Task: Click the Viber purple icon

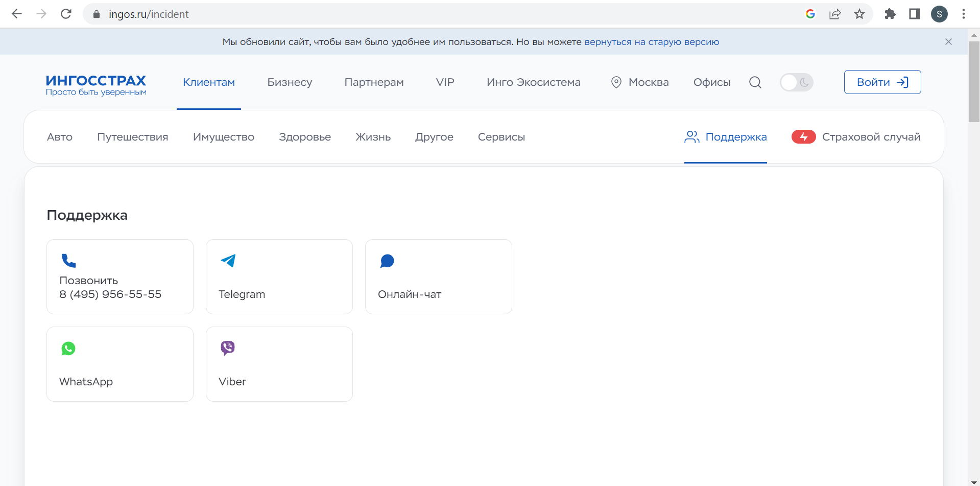Action: [228, 348]
